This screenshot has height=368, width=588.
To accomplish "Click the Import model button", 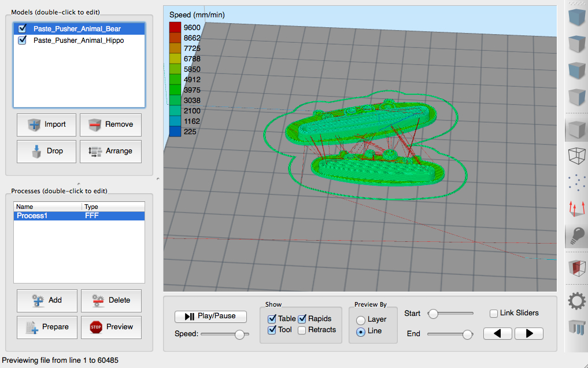I will 46,124.
